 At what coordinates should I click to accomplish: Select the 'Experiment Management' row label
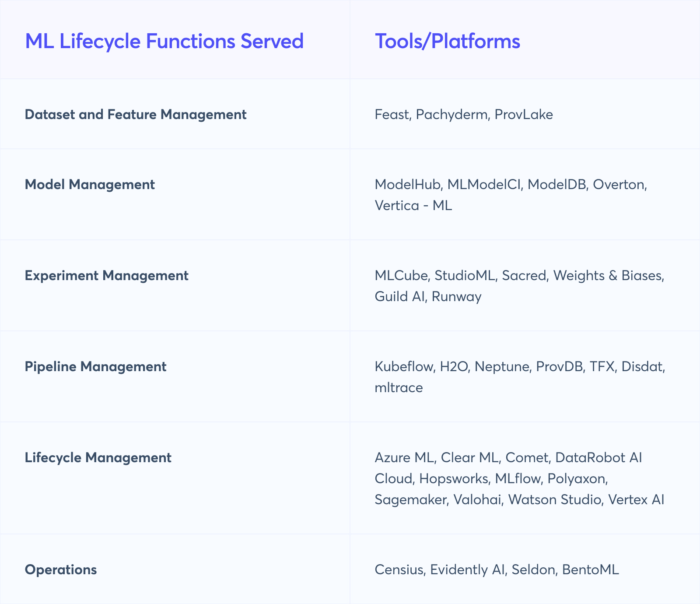click(107, 275)
